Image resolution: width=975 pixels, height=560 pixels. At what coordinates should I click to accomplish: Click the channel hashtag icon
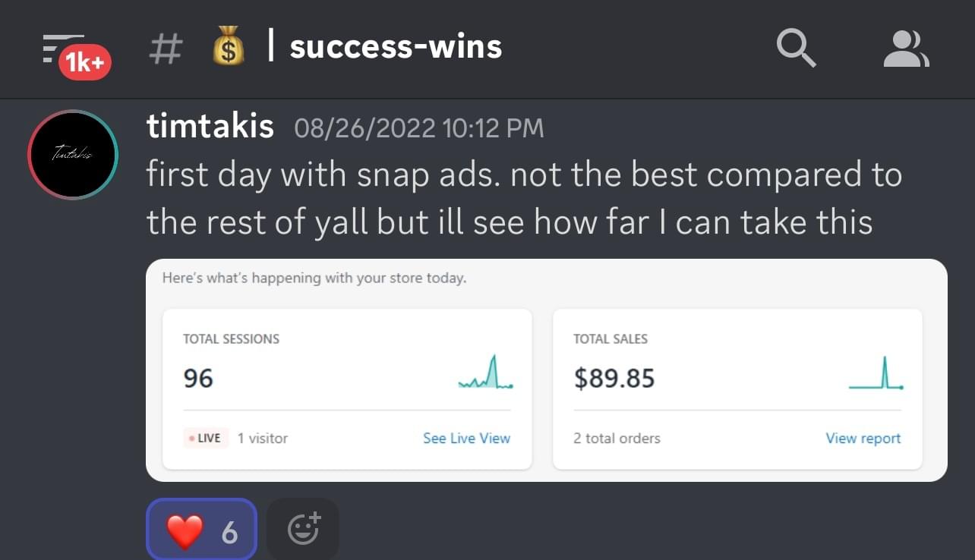(166, 49)
